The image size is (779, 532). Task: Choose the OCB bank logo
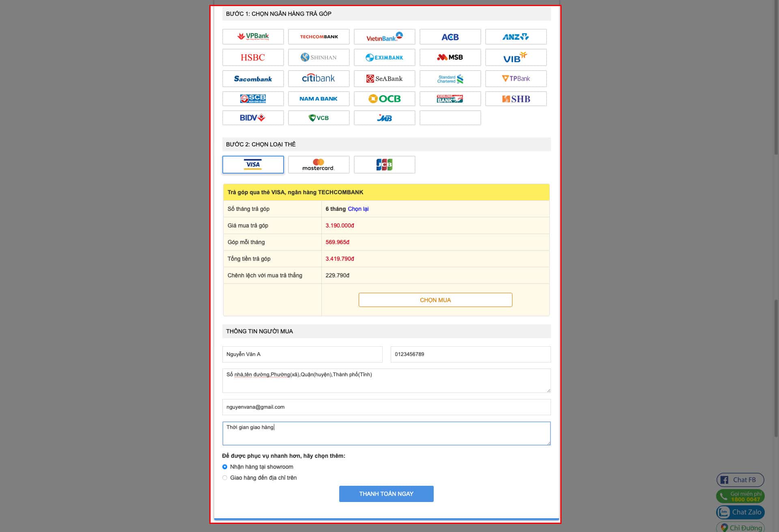(384, 99)
